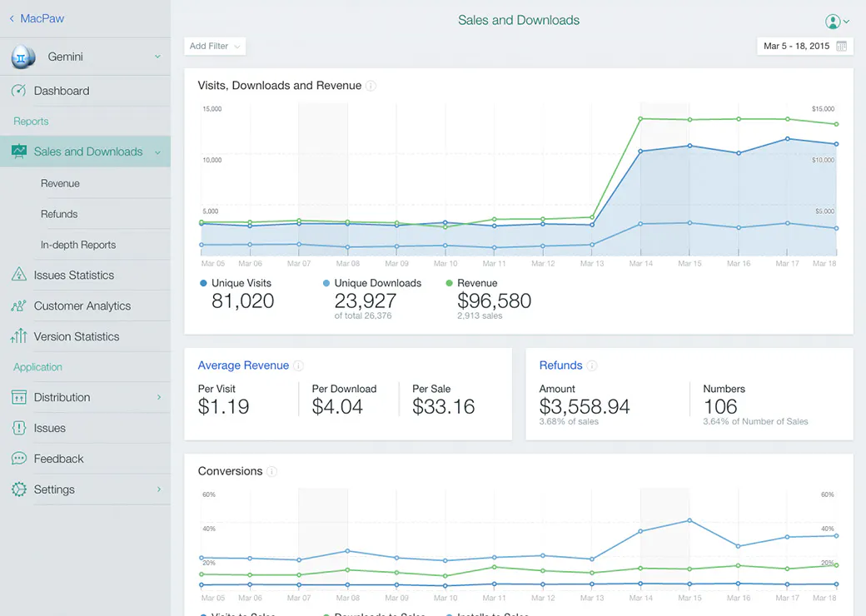Screen dimensions: 866x616
Task: Open the calendar icon beside date range
Action: [x=841, y=46]
